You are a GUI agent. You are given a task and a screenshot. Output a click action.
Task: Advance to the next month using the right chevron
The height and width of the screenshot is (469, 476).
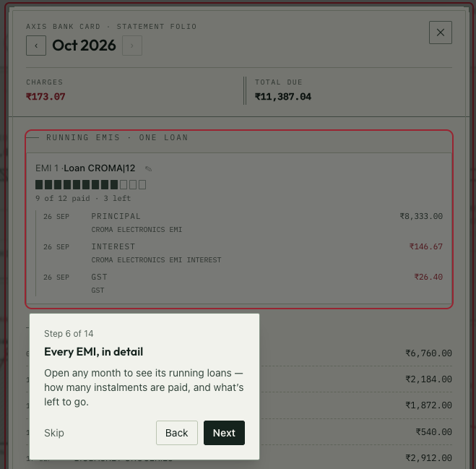pos(132,46)
